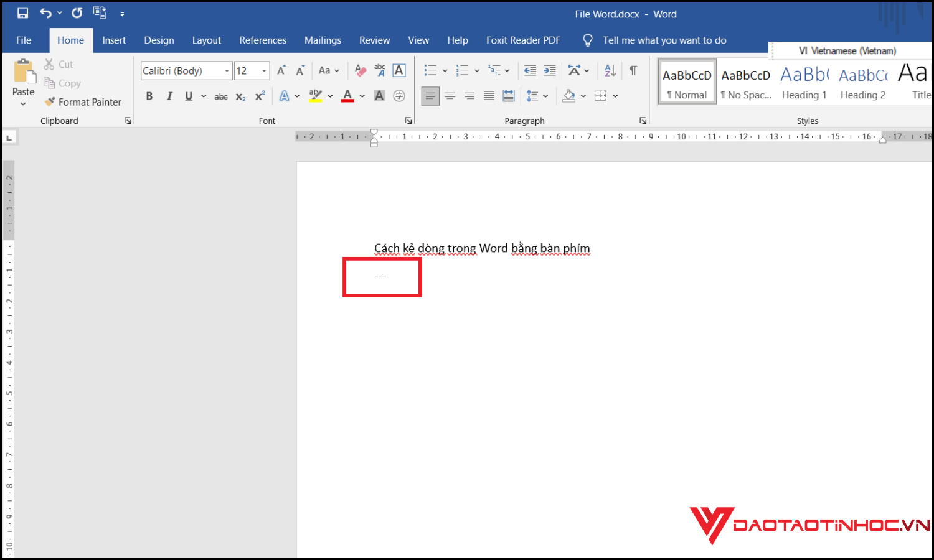
Task: Toggle Italic formatting
Action: [169, 96]
